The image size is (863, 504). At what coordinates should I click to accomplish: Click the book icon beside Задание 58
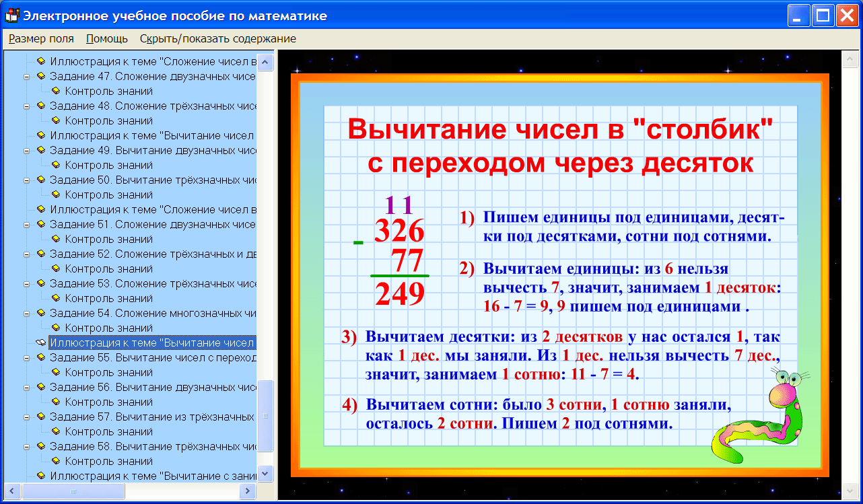pyautogui.click(x=40, y=446)
